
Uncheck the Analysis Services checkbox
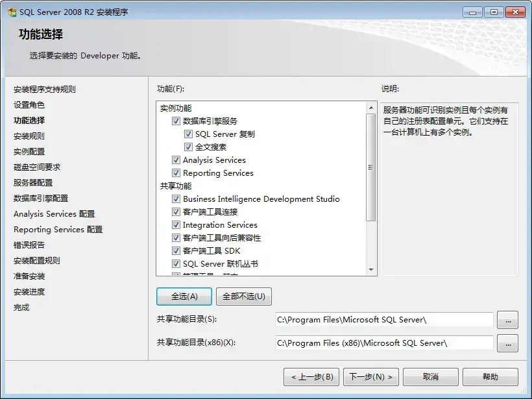click(x=176, y=160)
